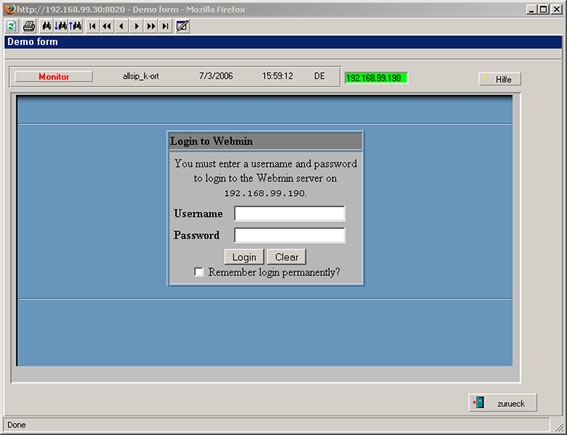
Task: Skip forward several records (double right arrow)
Action: (x=151, y=26)
